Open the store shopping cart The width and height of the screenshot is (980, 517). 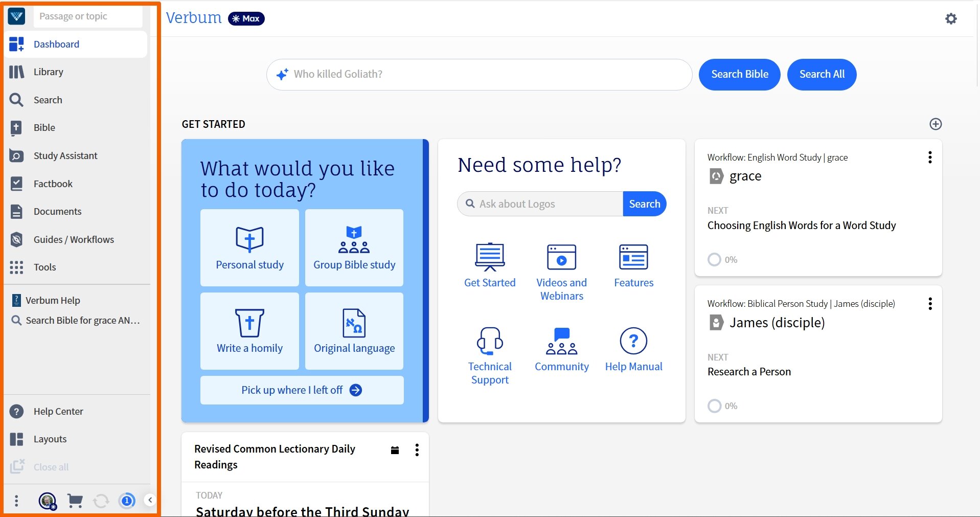tap(75, 501)
